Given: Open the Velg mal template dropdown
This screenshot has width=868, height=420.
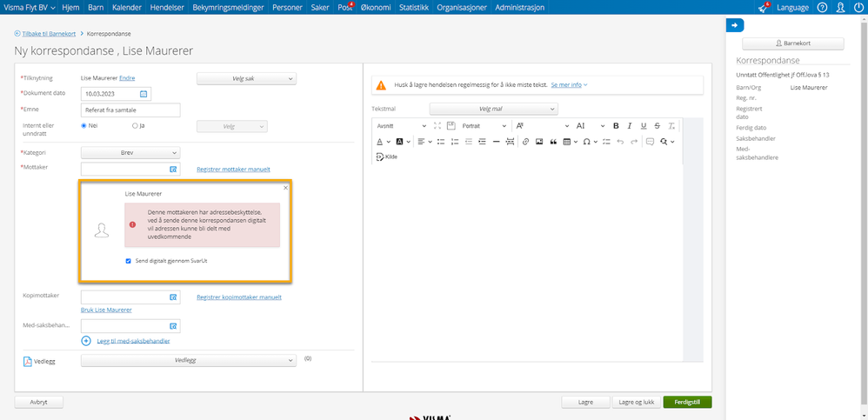Looking at the screenshot, I should click(x=494, y=109).
